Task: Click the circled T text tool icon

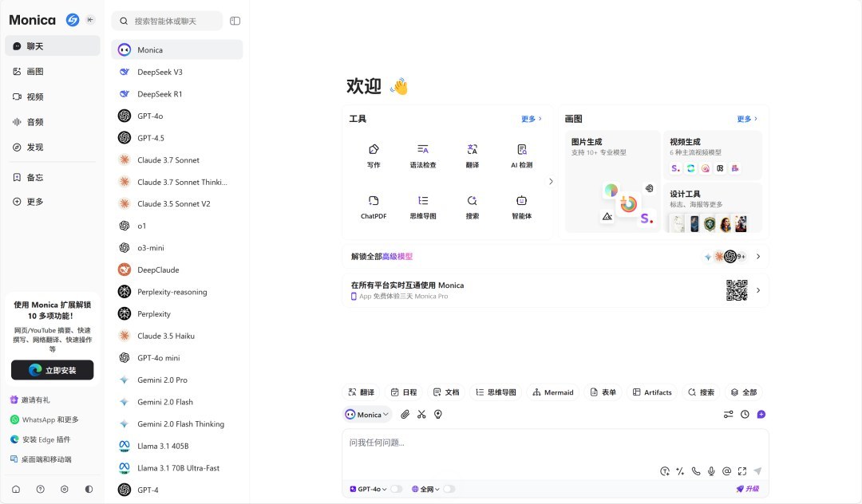Action: (x=665, y=471)
